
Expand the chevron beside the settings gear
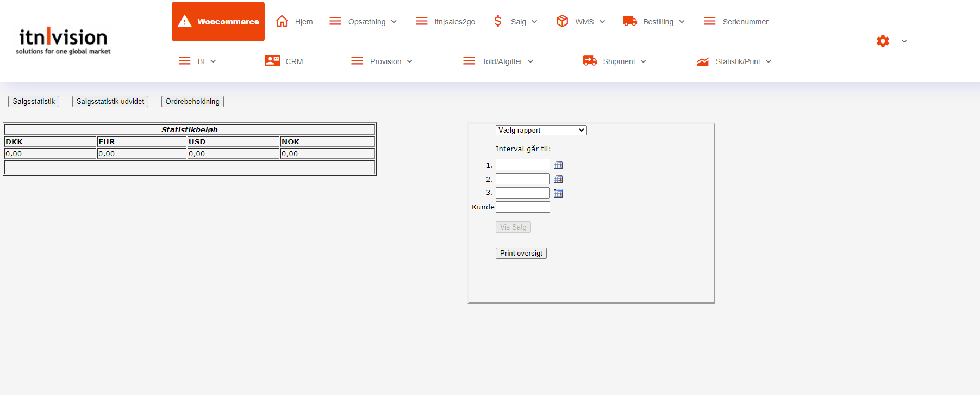904,41
